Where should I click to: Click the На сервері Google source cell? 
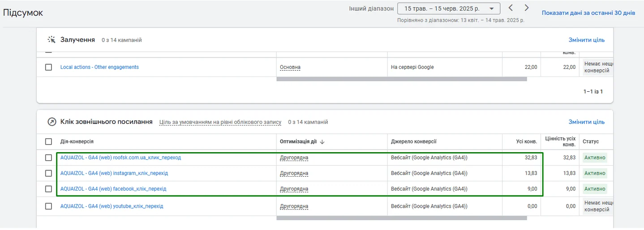coord(412,67)
